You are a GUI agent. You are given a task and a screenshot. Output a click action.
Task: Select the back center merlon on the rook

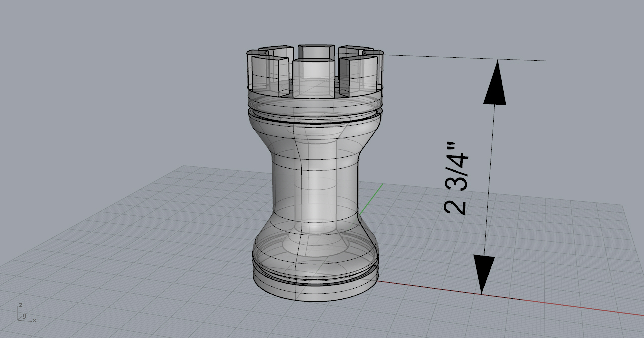pyautogui.click(x=316, y=51)
